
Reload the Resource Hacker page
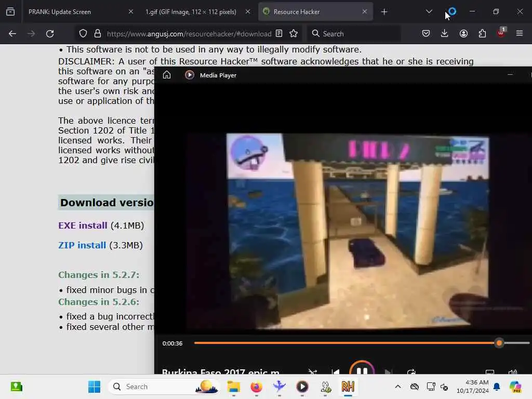tap(50, 34)
